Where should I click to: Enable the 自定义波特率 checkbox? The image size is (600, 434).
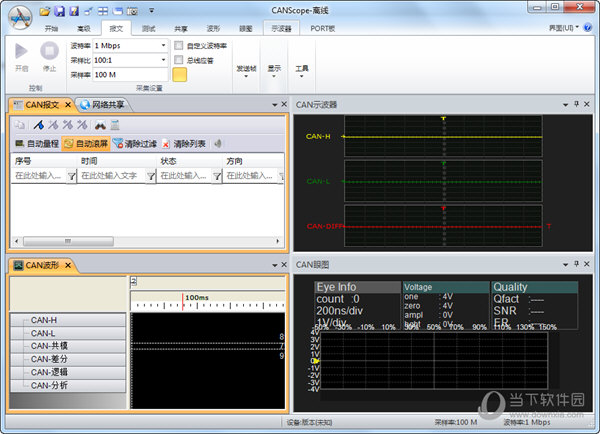(x=178, y=46)
